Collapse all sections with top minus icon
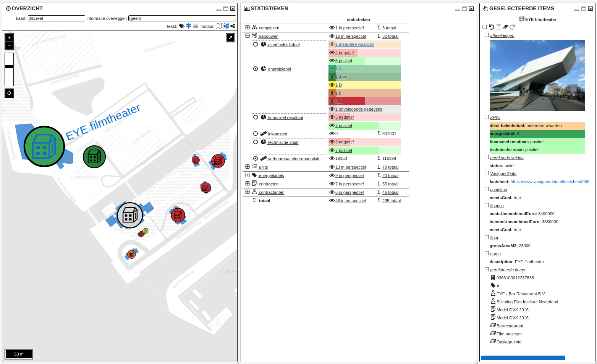This screenshot has width=597, height=364. (x=485, y=27)
